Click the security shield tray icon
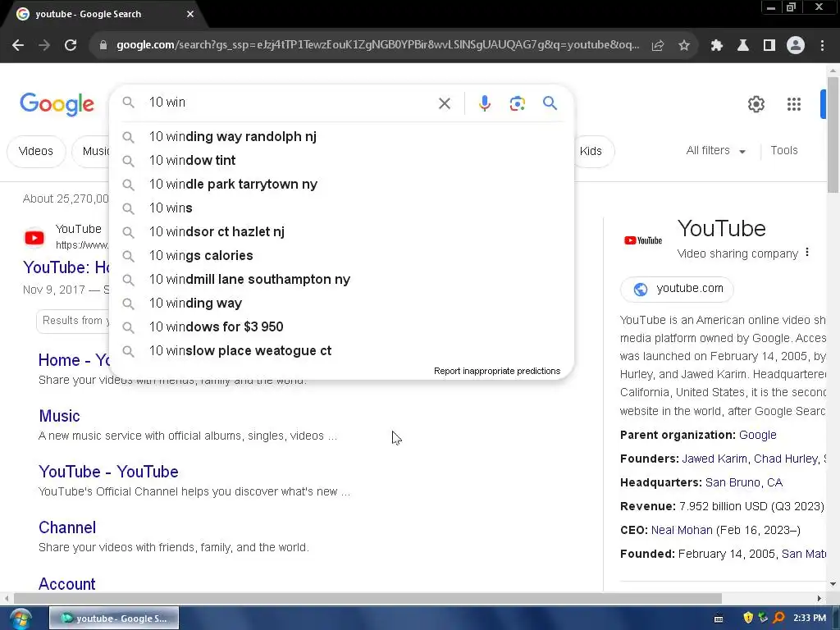This screenshot has width=840, height=630. pos(748,618)
